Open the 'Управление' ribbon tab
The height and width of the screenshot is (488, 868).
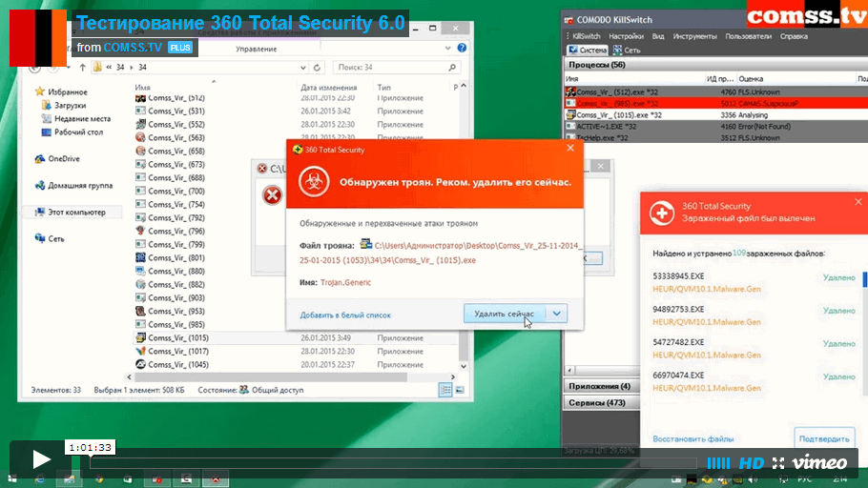point(257,49)
